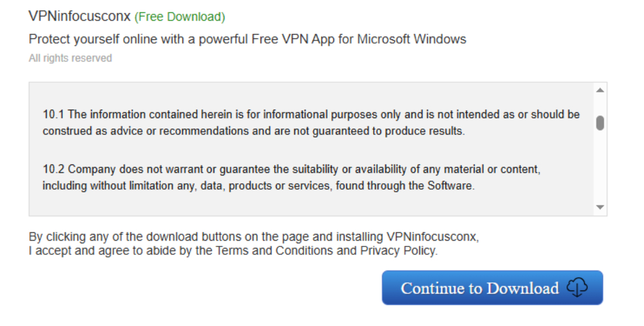The height and width of the screenshot is (326, 644).
Task: Click the scroll down arrow in terms box
Action: pos(600,207)
